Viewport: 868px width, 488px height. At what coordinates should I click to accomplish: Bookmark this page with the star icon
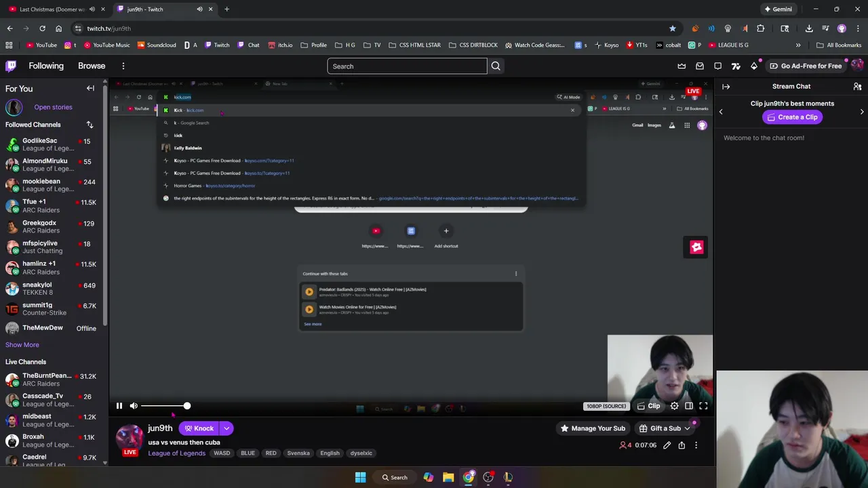(x=672, y=28)
